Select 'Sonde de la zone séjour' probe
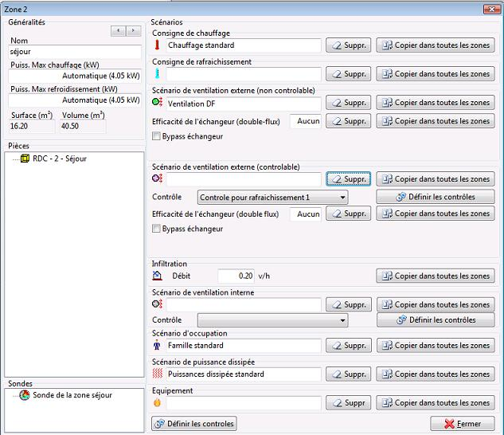 click(65, 395)
